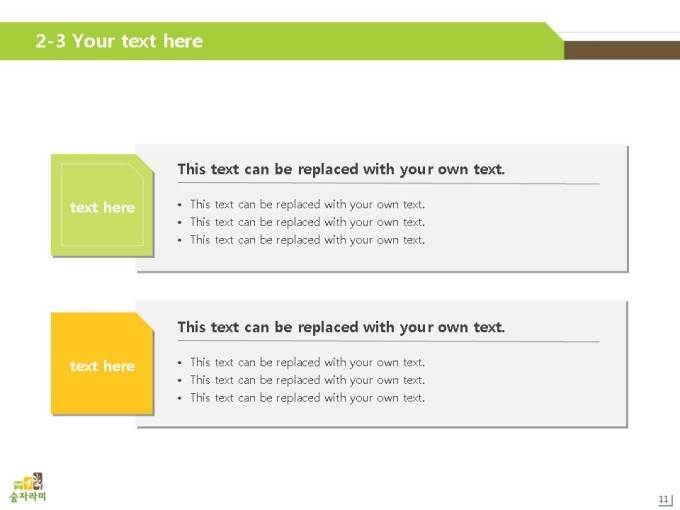This screenshot has height=510, width=680.
Task: Select the slide title "2-3 Your text here"
Action: point(119,41)
